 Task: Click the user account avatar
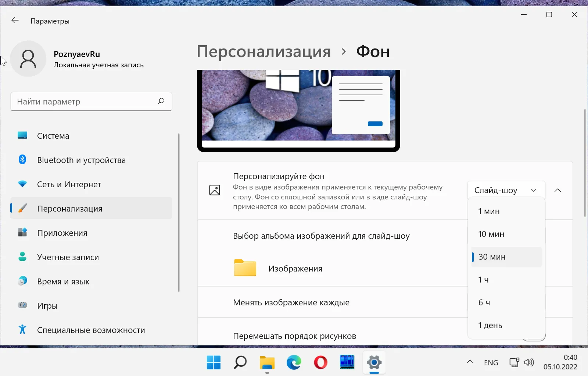coord(28,59)
